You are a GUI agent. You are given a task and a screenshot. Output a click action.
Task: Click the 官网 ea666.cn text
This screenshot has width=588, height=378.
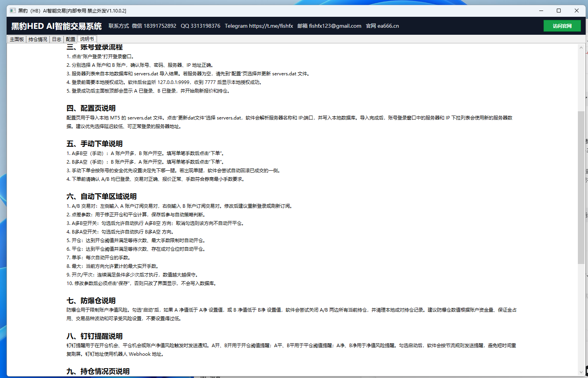pyautogui.click(x=382, y=26)
